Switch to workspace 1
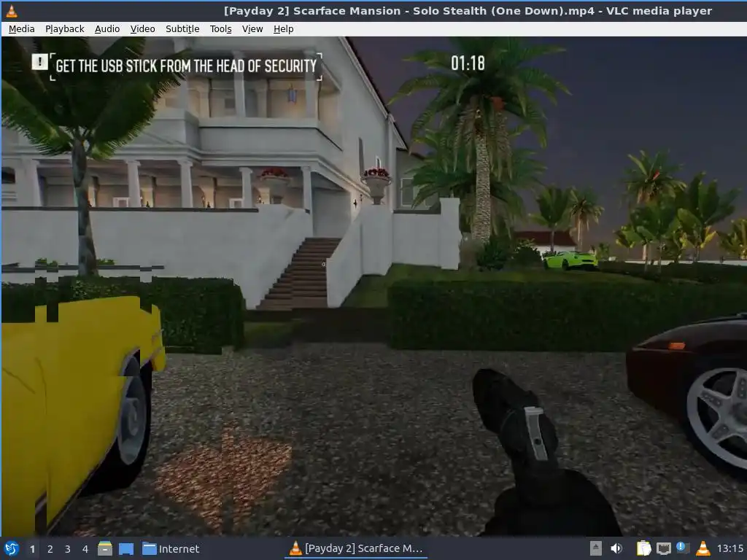Screen dimensions: 747x560 (32, 549)
